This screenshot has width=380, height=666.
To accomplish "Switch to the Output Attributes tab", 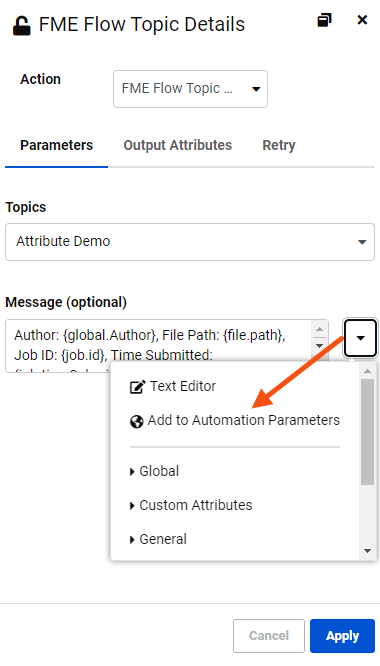I will tap(177, 145).
